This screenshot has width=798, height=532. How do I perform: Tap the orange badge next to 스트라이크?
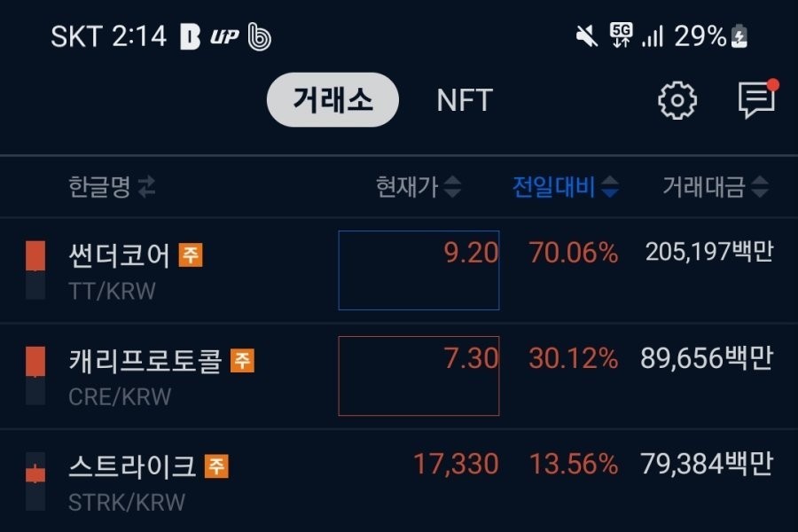(x=216, y=466)
